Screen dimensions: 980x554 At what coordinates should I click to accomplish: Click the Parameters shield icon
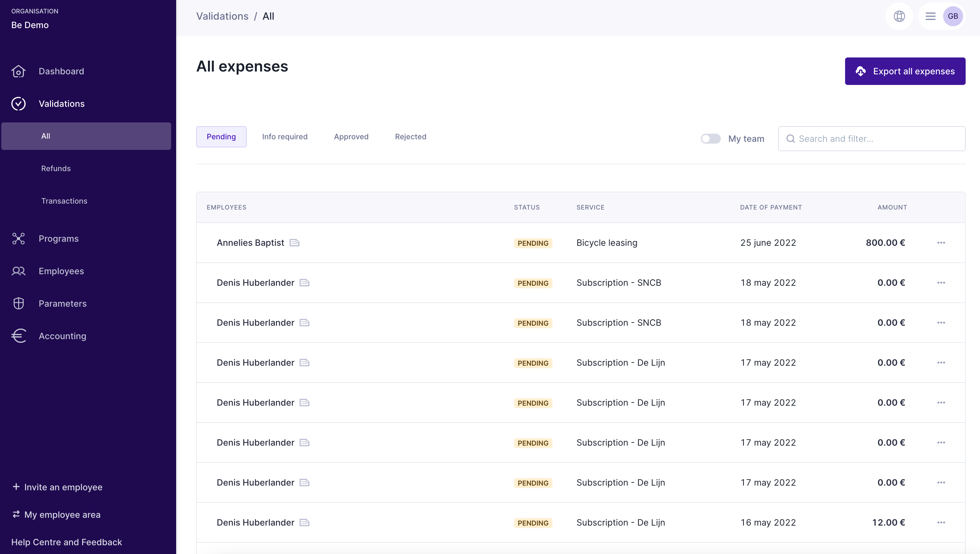point(18,303)
